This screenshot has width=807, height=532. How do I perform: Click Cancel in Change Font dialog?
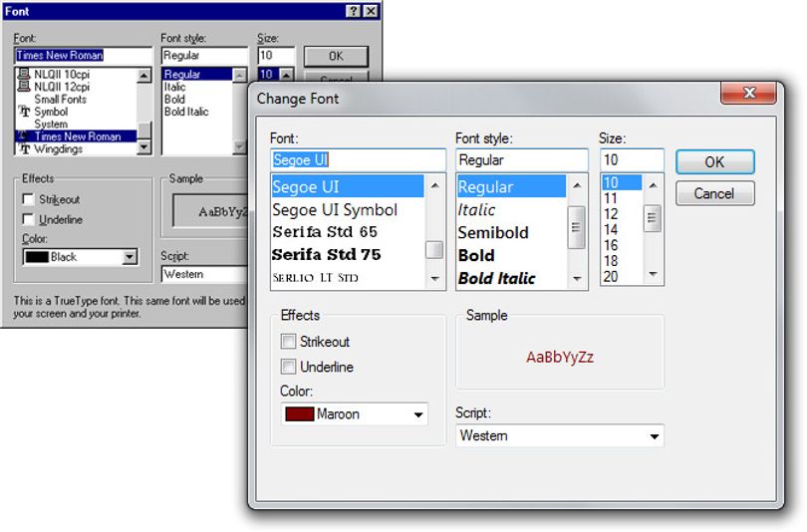(715, 193)
